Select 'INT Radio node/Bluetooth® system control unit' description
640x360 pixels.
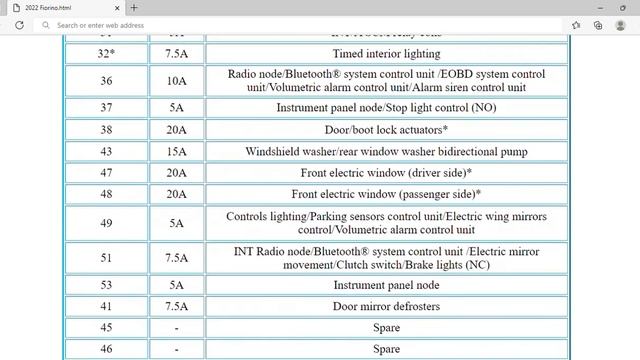tap(387, 258)
